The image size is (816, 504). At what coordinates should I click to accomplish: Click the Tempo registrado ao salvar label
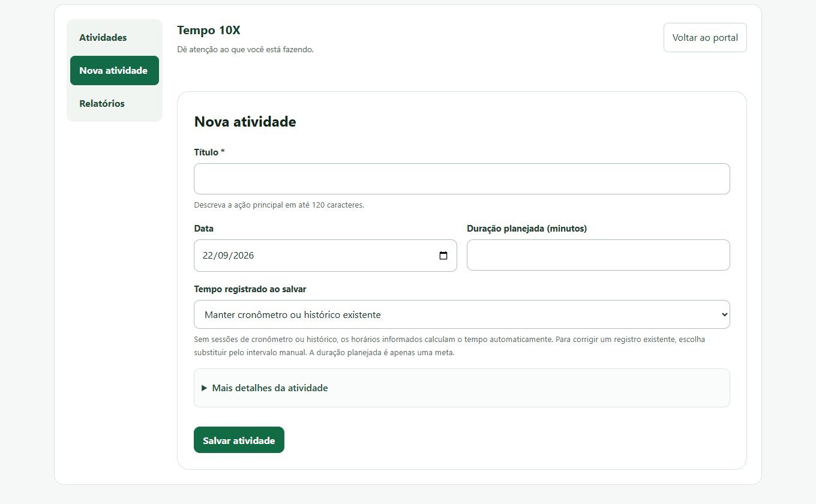point(250,289)
